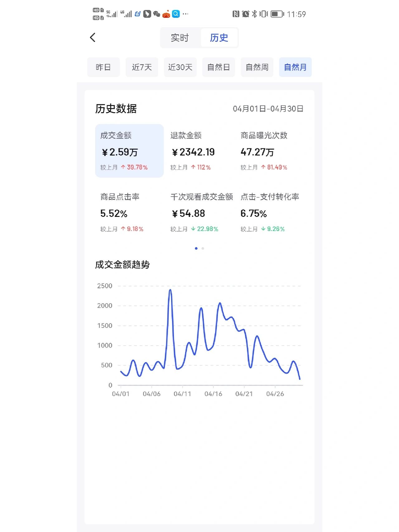Tap the 04/01 axis label
Viewport: 399px width, 532px height.
click(121, 394)
